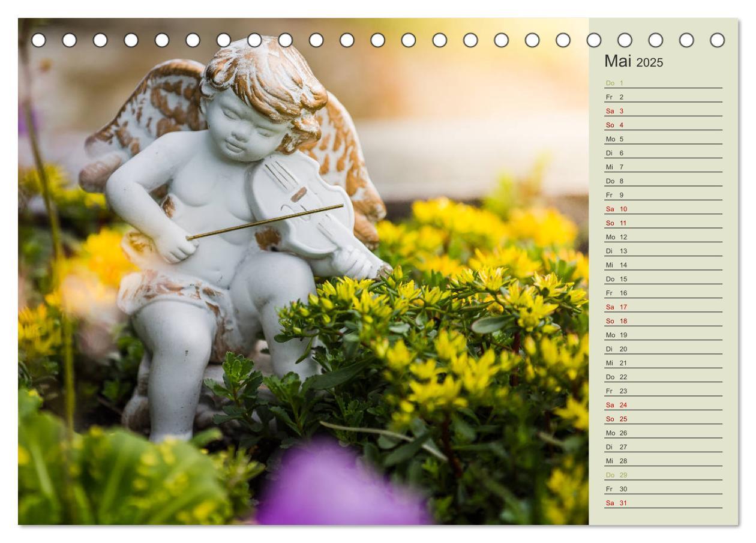Select the 'Sa 3' calendar row
Screen dimensions: 756x543
pyautogui.click(x=663, y=111)
